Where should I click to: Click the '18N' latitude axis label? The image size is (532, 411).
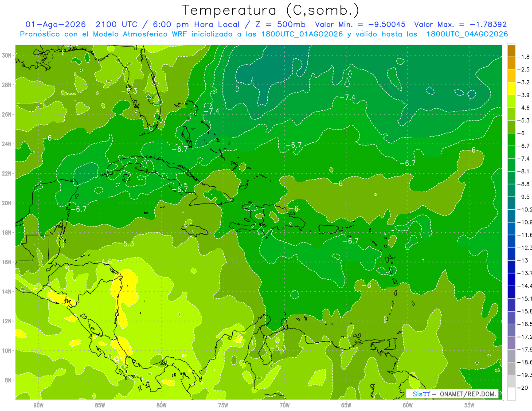pos(7,232)
